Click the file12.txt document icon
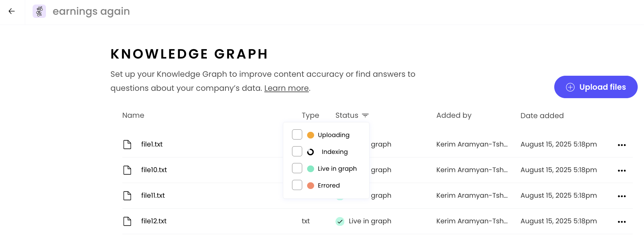 (127, 221)
